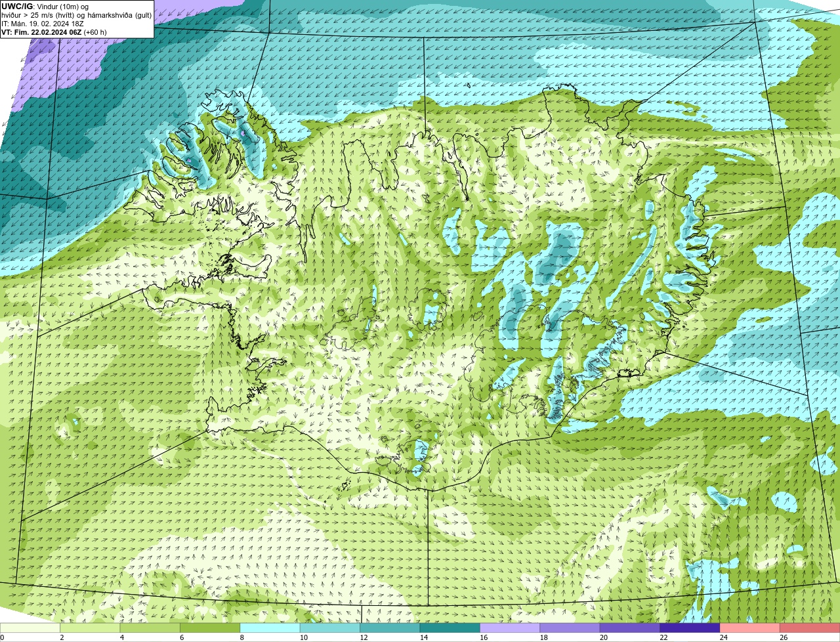Click the "14" label on the colour scale

[x=424, y=637]
